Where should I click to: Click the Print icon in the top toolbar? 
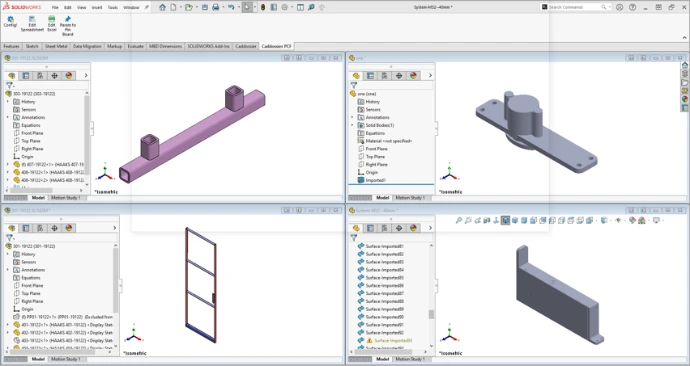216,7
